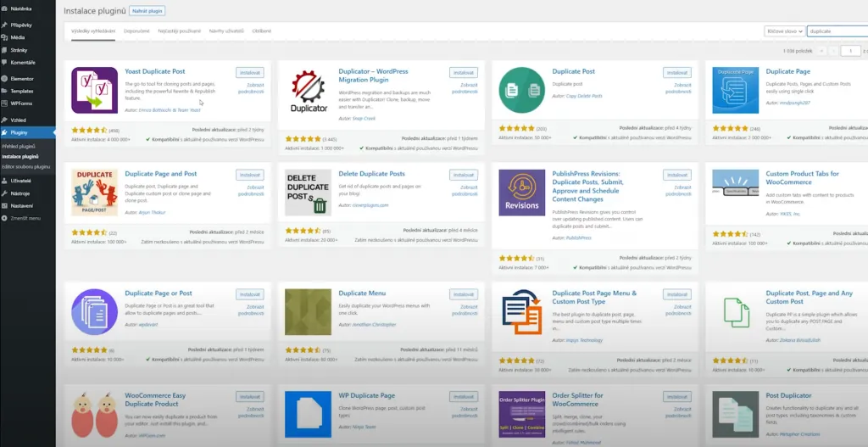Install the Delete Duplicate Posts plugin
The width and height of the screenshot is (868, 447).
tap(464, 175)
